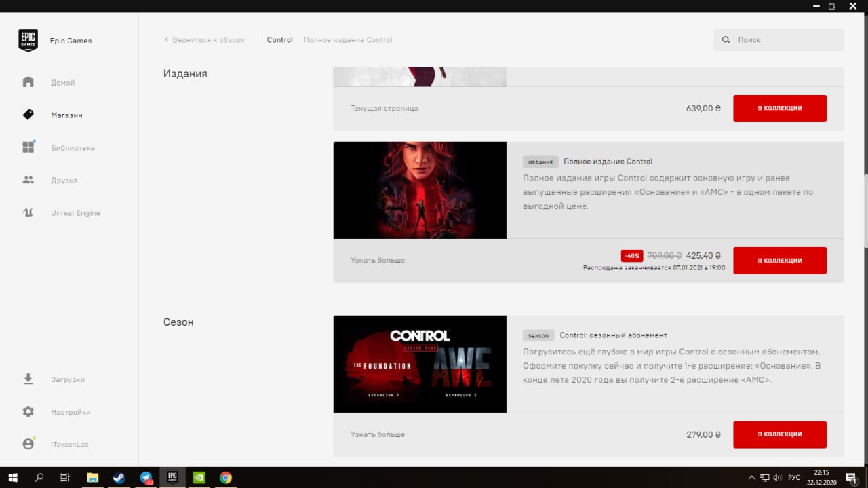868x488 pixels.
Task: Click Узнать больше under сезонный абонемент
Action: [x=378, y=434]
